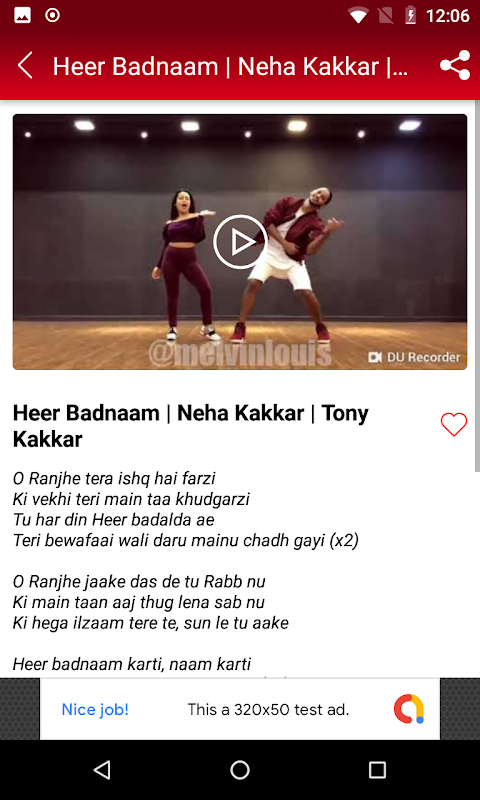
Task: Tap the video thumbnail with dancers
Action: [240, 242]
